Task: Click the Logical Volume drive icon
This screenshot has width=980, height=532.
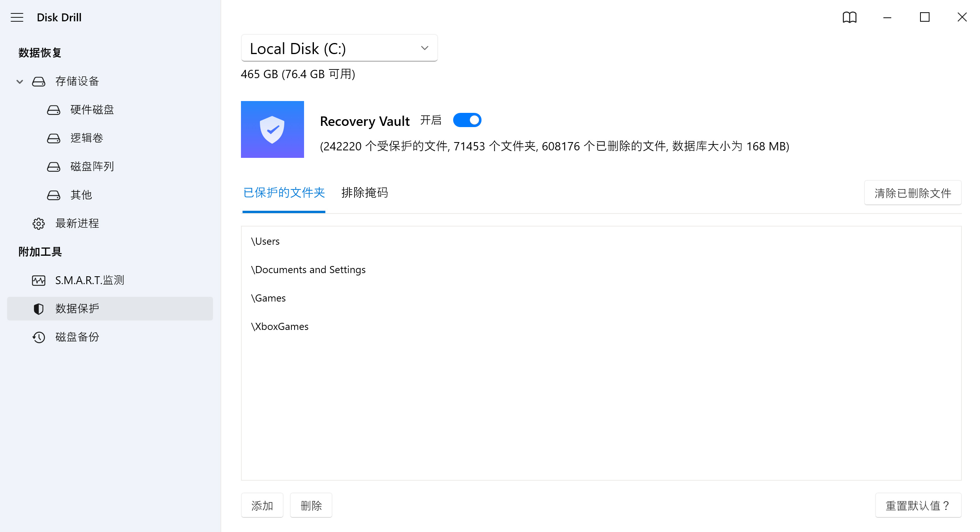Action: (54, 138)
